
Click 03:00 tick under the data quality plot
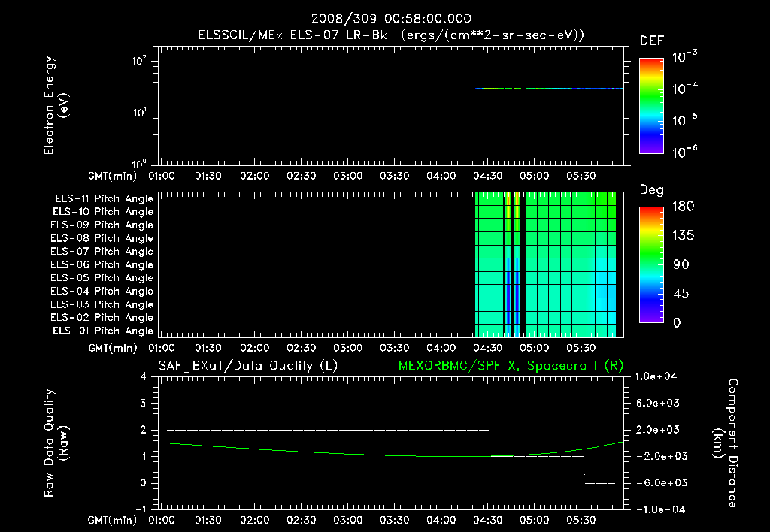[x=347, y=520]
